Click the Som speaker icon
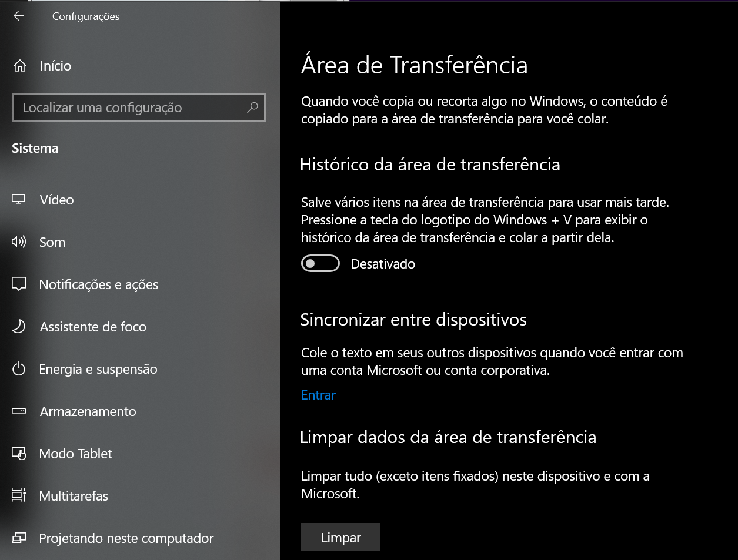Screen dimensions: 738x560 [19, 242]
